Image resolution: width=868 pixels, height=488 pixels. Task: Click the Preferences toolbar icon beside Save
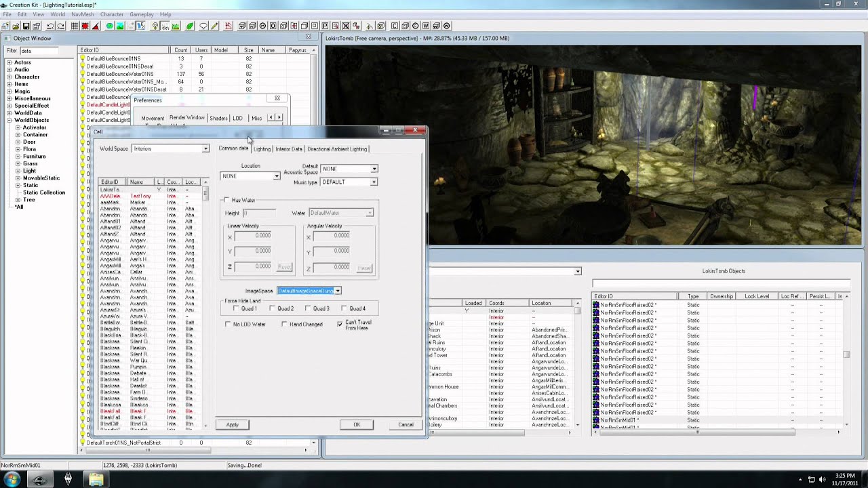(37, 26)
